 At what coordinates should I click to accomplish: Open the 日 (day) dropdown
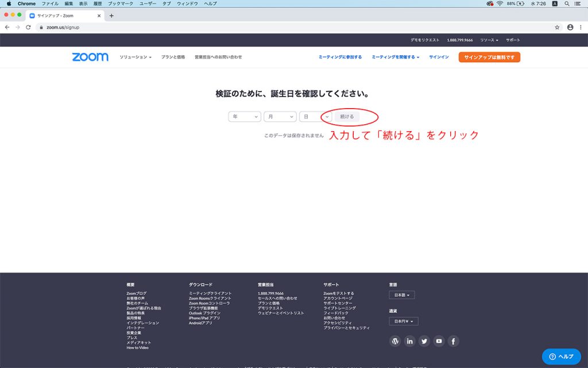point(315,116)
